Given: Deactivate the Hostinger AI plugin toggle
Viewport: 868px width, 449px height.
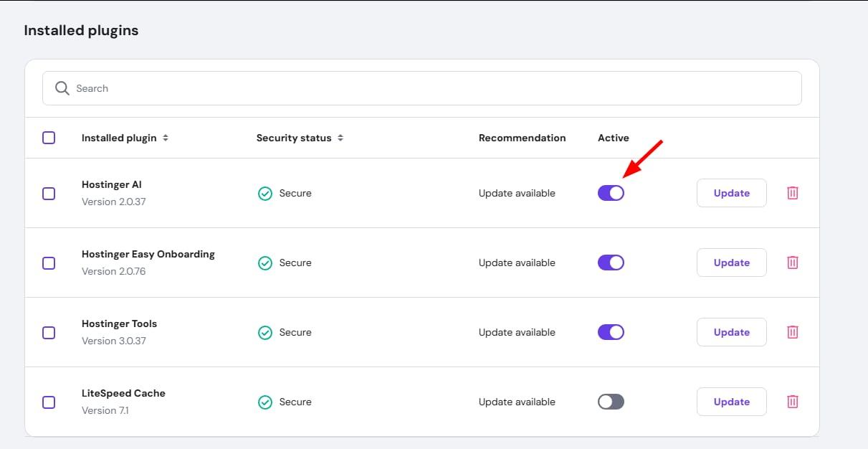Looking at the screenshot, I should coord(611,193).
